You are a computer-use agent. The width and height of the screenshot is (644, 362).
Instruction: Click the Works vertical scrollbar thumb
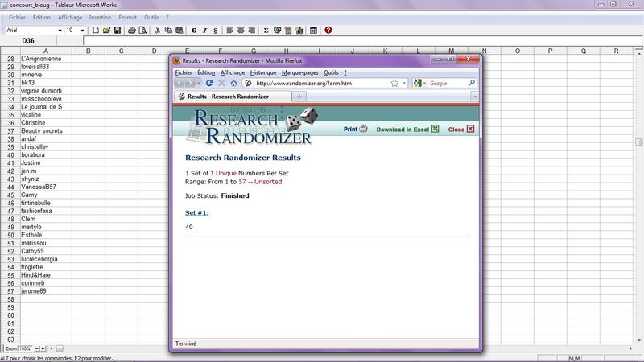point(638,142)
